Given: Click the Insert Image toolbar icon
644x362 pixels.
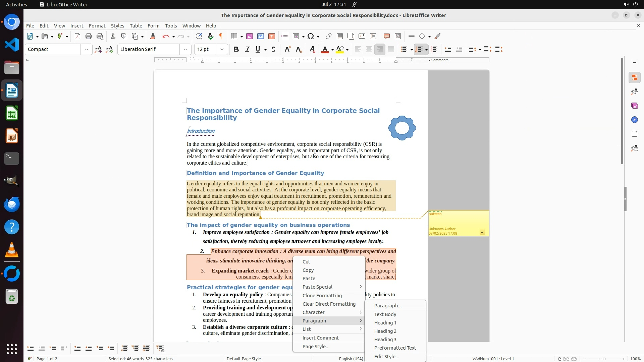Looking at the screenshot, I should [x=250, y=37].
